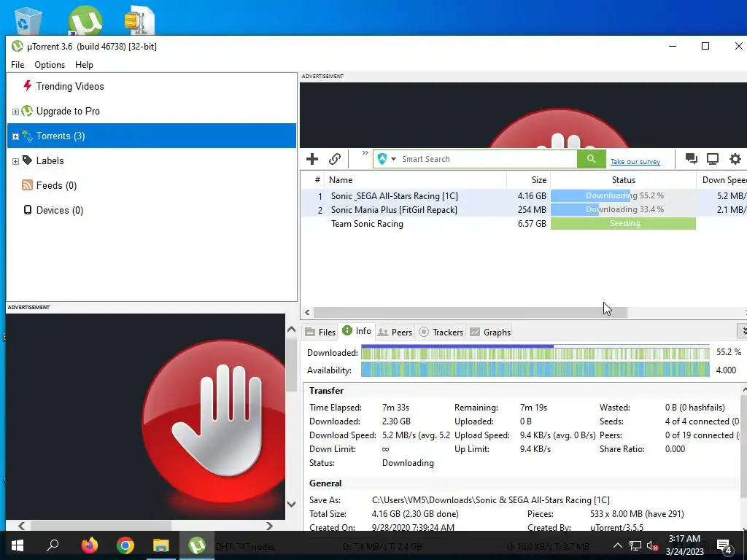
Task: Expand the hidden toolbar chevron
Action: pos(365,153)
